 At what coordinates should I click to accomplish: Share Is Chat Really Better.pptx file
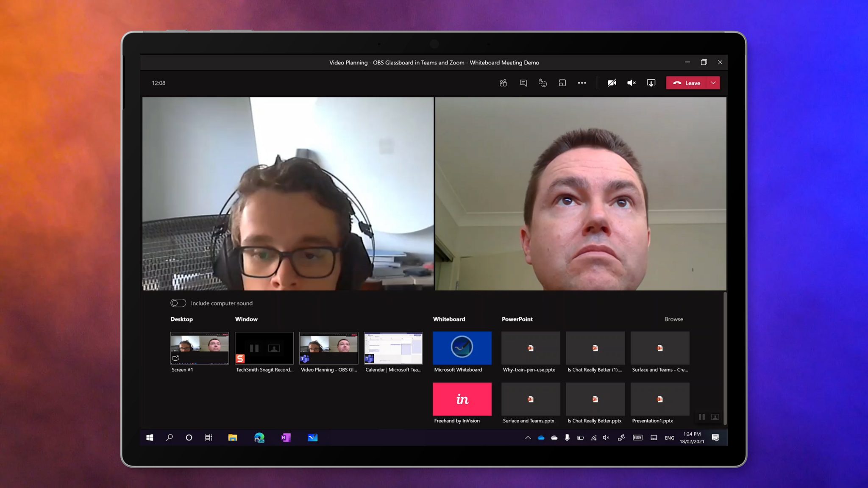[595, 399]
